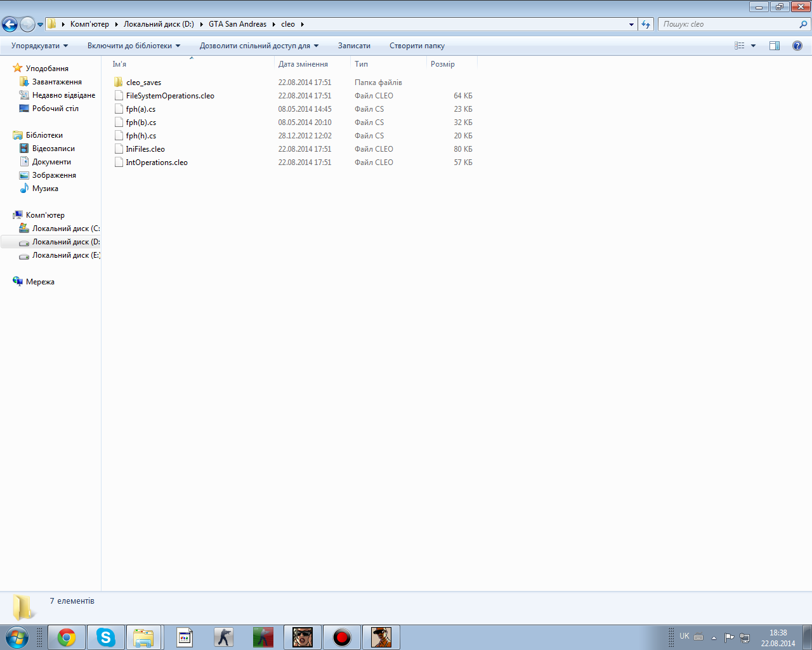Expand recent pages dropdown next to Forward
Image resolution: width=812 pixels, height=650 pixels.
coord(41,25)
